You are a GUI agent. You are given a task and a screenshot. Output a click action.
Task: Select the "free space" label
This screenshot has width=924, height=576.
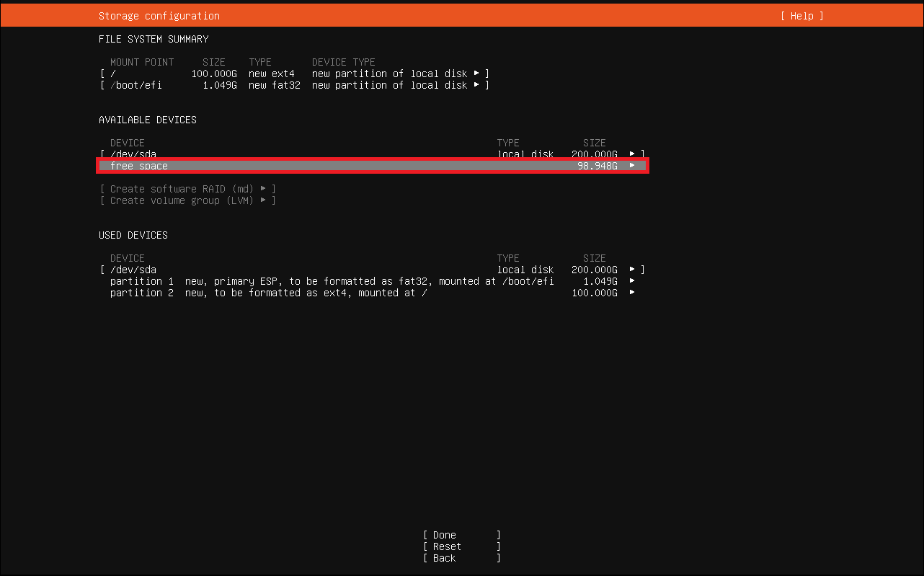coord(139,166)
